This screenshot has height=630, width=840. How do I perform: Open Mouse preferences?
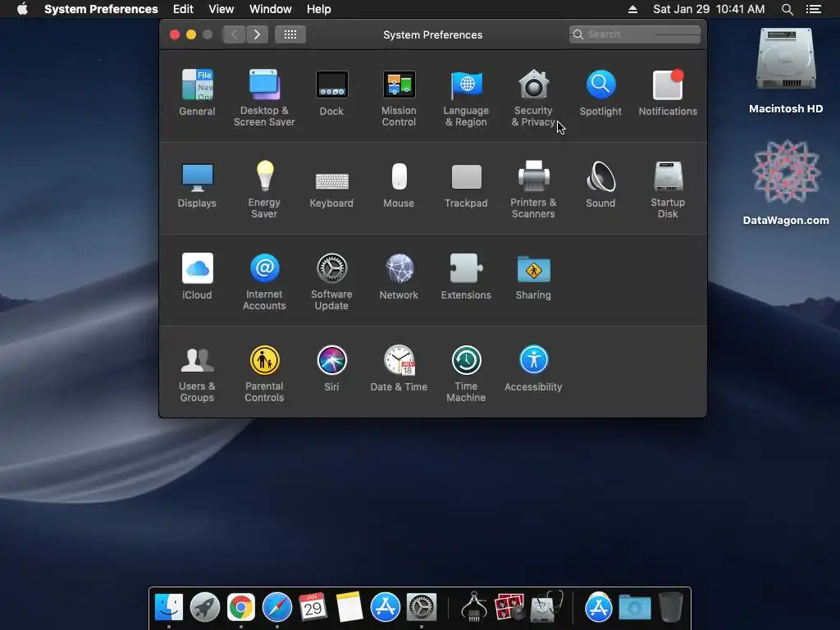pyautogui.click(x=399, y=185)
